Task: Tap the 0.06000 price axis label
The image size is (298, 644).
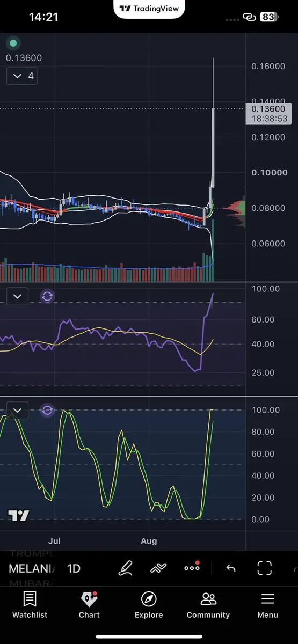Action: [268, 244]
